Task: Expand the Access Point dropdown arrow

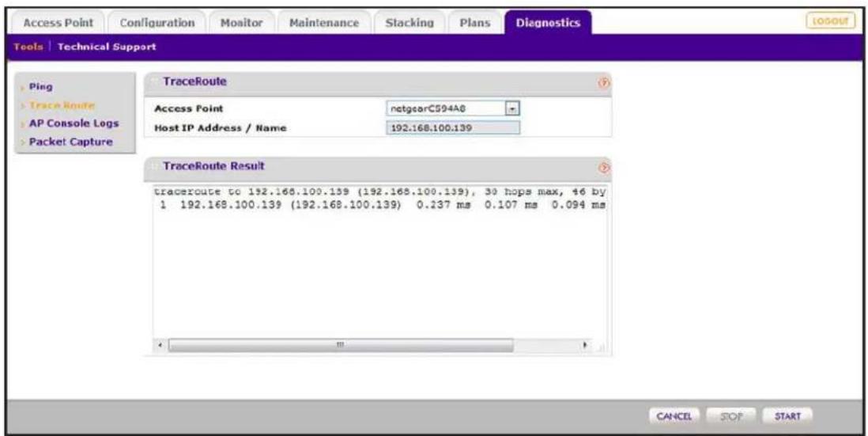Action: [513, 108]
